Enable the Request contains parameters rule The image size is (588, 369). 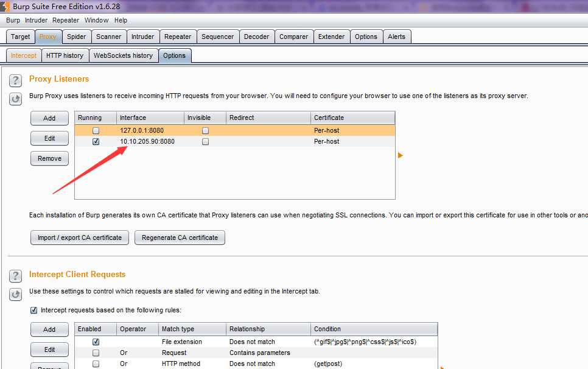coord(96,353)
